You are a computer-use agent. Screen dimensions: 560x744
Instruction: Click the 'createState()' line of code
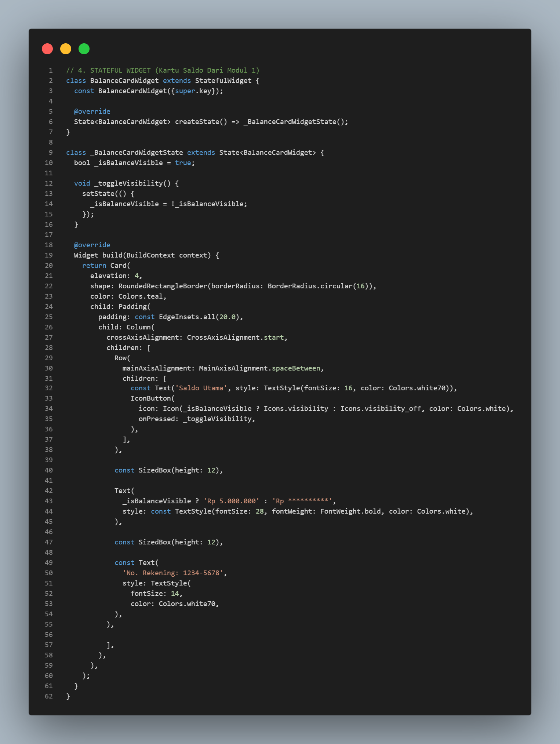tap(211, 121)
